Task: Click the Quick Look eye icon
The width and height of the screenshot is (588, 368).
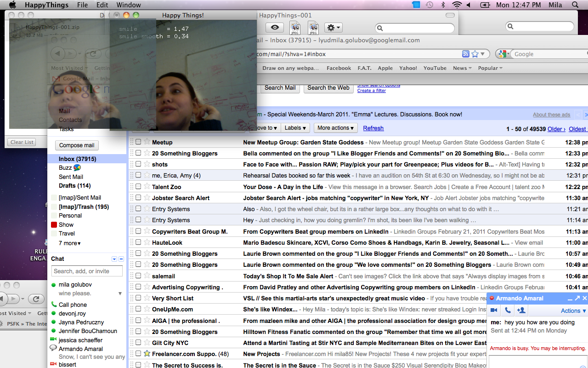Action: coord(275,28)
